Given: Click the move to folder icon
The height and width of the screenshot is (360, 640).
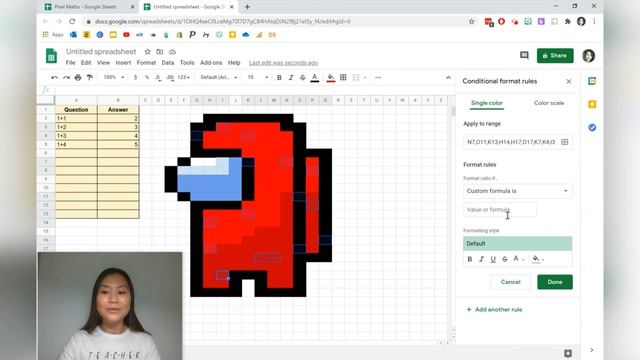Looking at the screenshot, I should click(160, 52).
